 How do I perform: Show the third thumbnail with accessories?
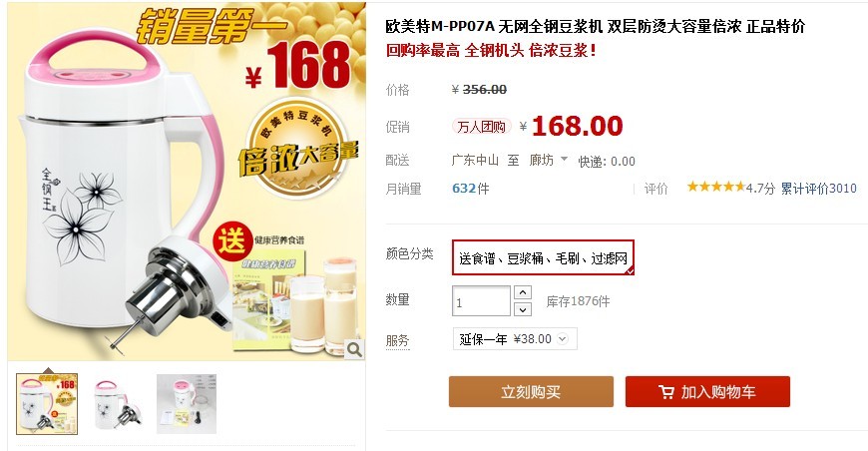(187, 404)
